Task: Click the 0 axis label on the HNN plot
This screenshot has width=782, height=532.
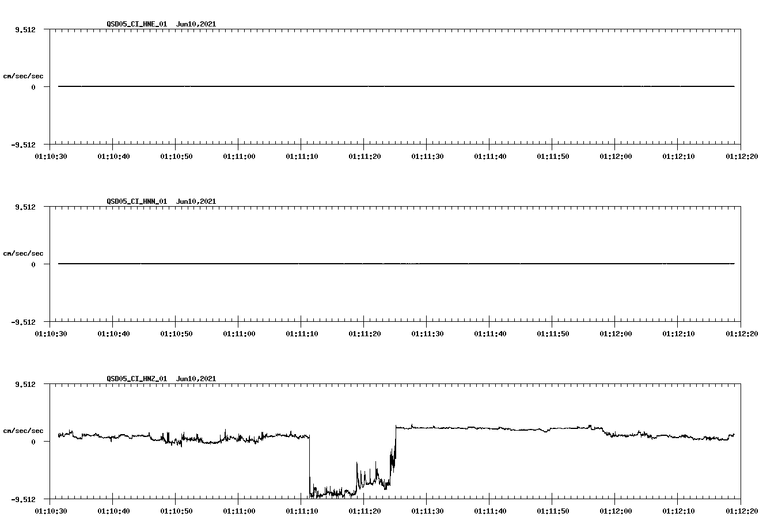Action: [33, 264]
